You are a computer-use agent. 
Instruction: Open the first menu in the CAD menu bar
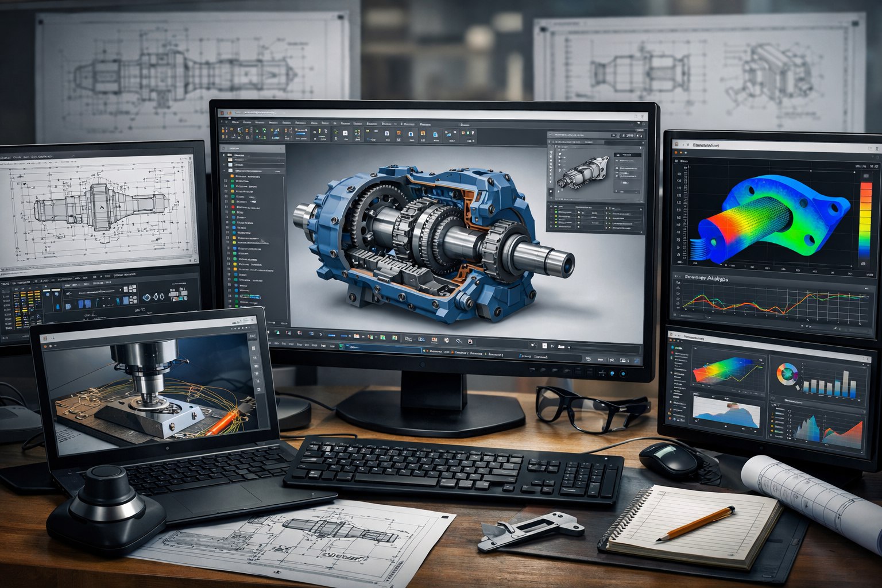[237, 123]
